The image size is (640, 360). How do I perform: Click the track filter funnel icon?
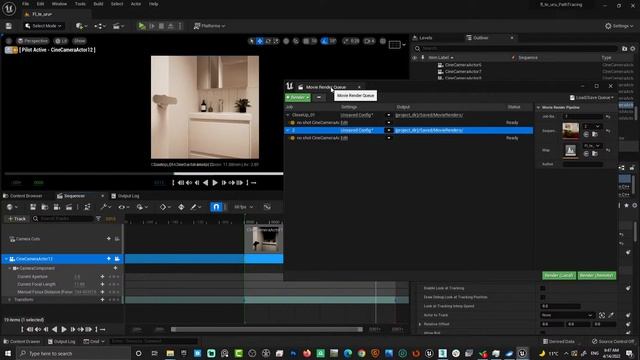[x=98, y=219]
